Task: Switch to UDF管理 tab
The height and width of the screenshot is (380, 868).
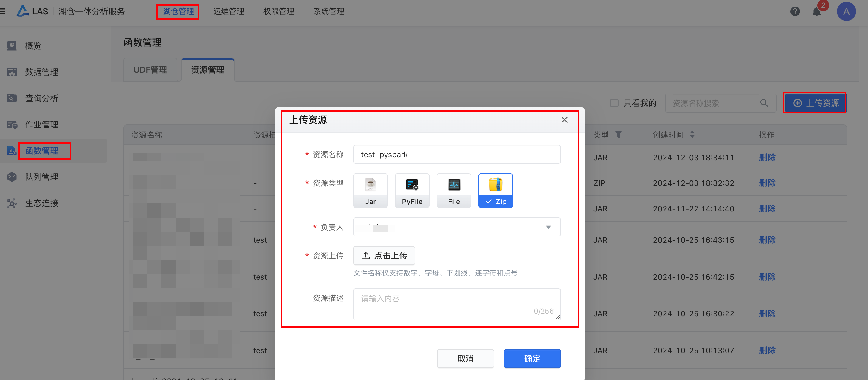Action: [150, 70]
